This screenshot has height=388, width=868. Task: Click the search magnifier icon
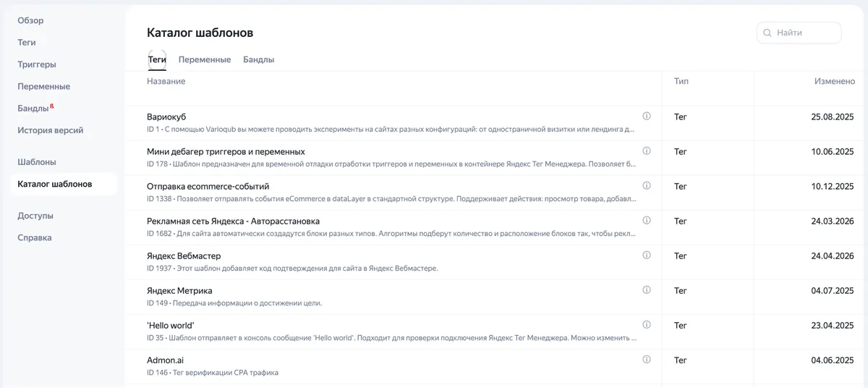(x=767, y=33)
